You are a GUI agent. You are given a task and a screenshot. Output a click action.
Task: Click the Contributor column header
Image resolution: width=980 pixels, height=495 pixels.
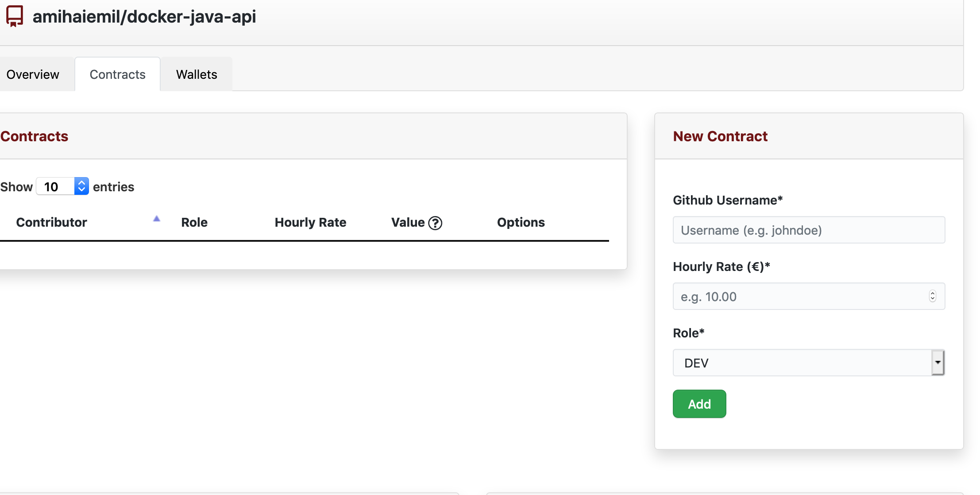pos(52,222)
